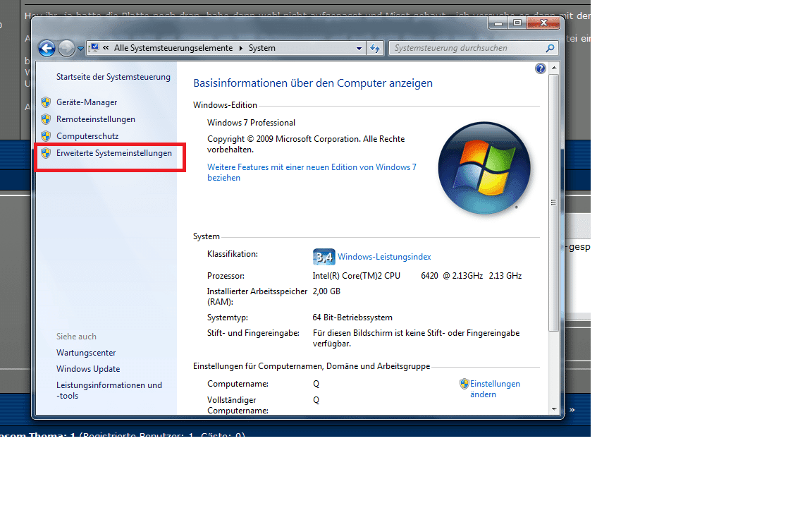
Task: Click the shield icon beside Geräte-Manager
Action: coord(46,102)
